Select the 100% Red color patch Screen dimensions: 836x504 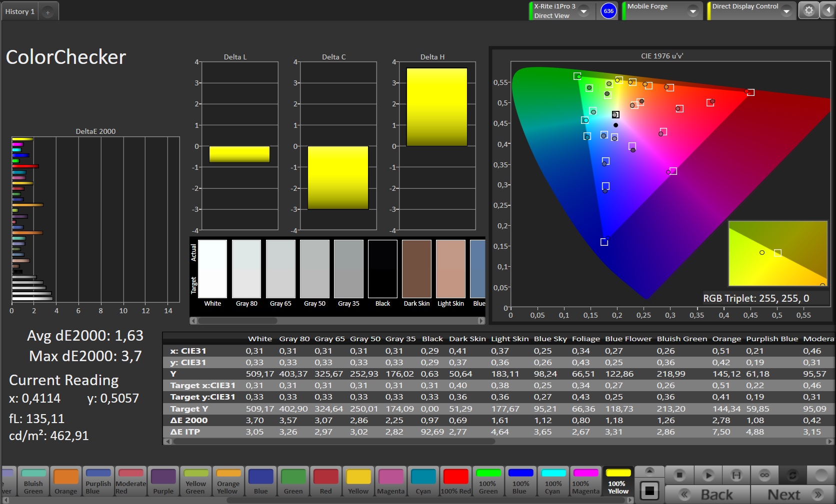[455, 482]
